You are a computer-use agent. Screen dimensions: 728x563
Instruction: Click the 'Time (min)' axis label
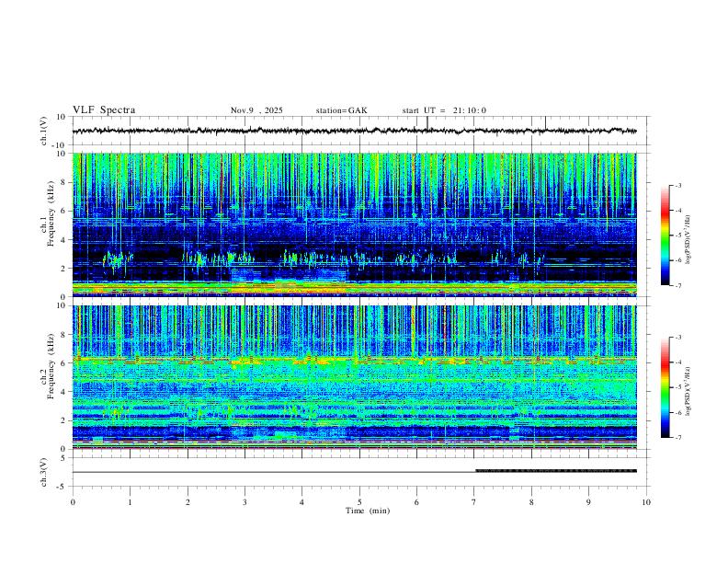tap(368, 511)
